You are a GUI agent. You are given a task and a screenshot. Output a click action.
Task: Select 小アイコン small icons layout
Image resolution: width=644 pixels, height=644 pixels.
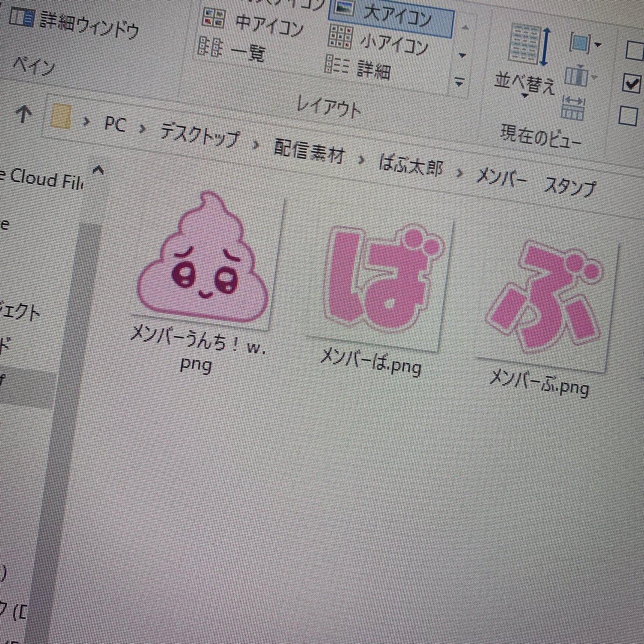tap(378, 42)
